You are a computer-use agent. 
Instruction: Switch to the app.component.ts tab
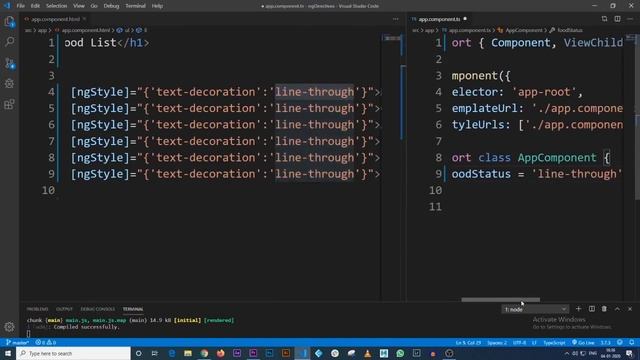[439, 19]
